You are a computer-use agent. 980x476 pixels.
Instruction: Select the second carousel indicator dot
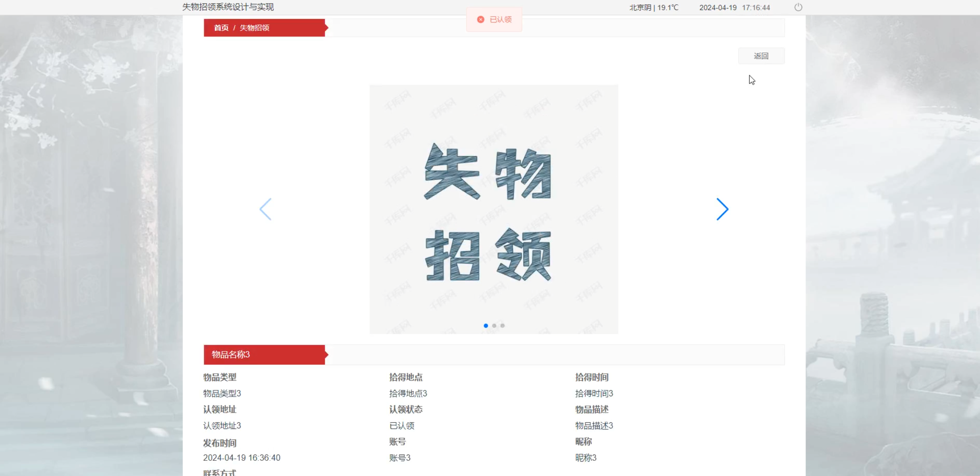pos(494,326)
